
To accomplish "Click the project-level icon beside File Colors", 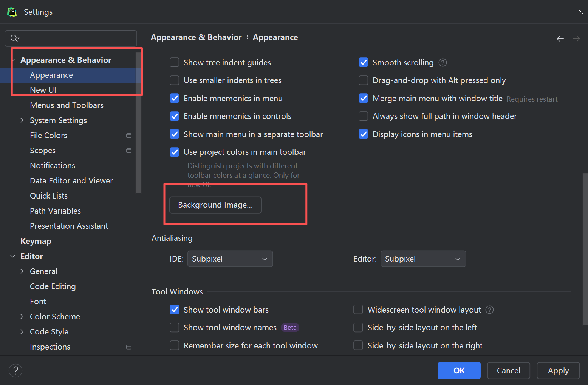I will coord(128,136).
